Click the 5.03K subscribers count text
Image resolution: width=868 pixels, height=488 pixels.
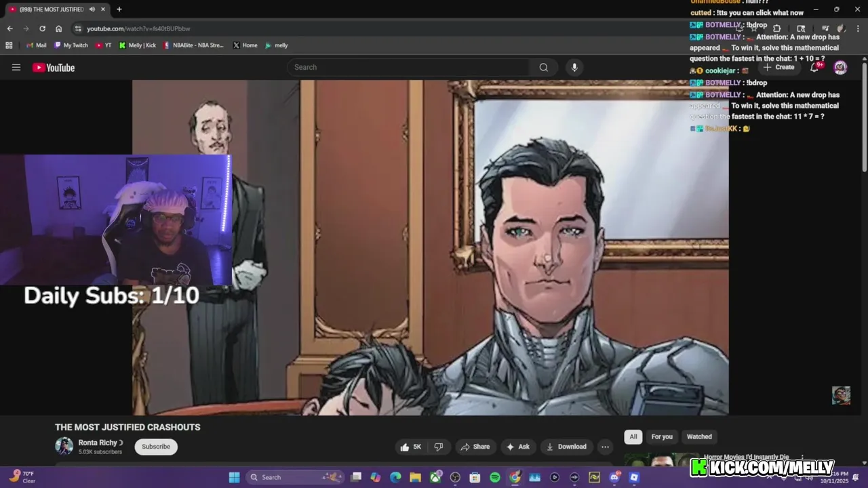[100, 452]
